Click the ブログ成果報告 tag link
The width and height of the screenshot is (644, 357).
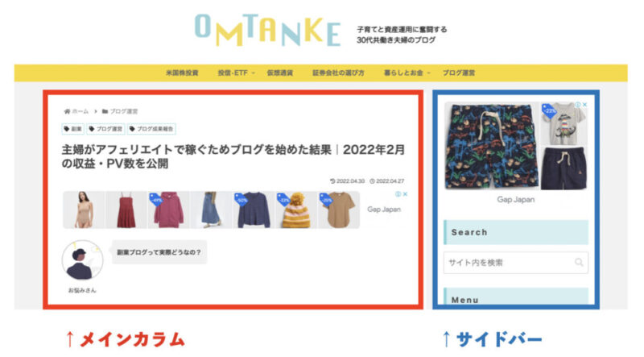pos(151,129)
